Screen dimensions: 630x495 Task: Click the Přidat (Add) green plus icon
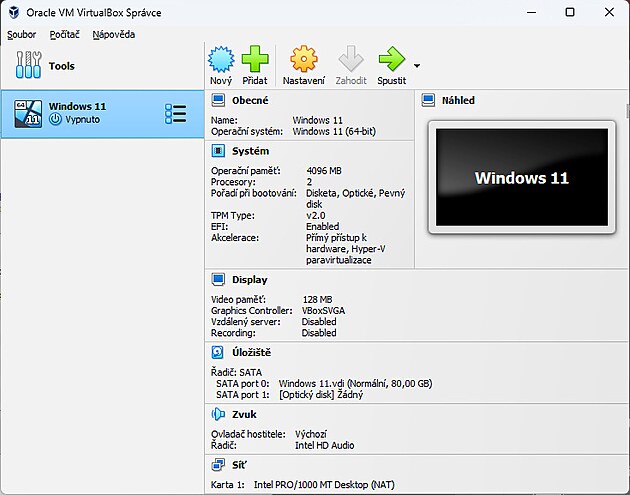254,60
